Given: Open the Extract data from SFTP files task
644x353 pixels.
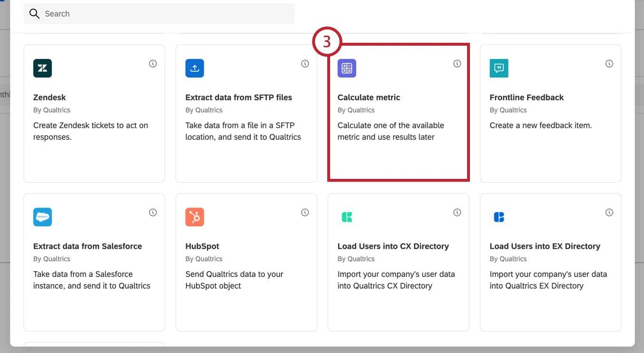Looking at the screenshot, I should [x=246, y=113].
